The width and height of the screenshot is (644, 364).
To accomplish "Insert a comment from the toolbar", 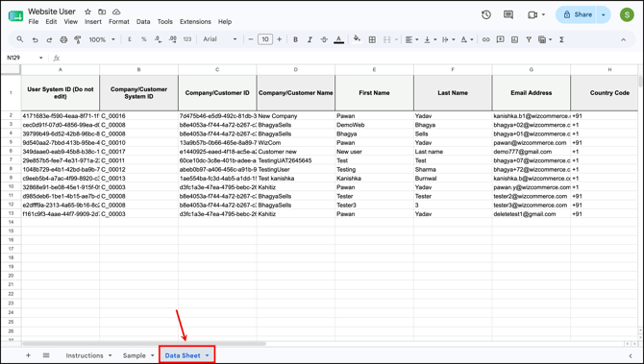I will tap(500, 39).
